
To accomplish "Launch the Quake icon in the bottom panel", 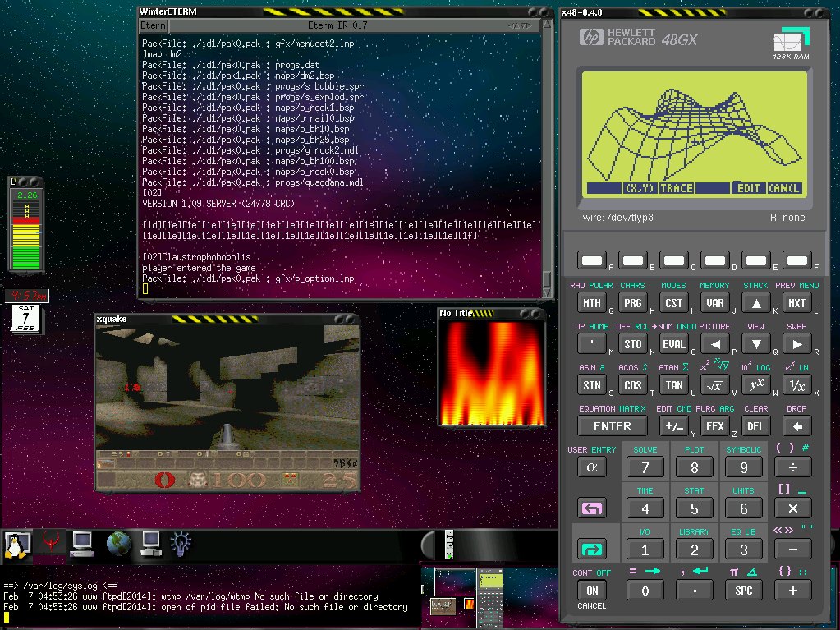I will pyautogui.click(x=51, y=544).
